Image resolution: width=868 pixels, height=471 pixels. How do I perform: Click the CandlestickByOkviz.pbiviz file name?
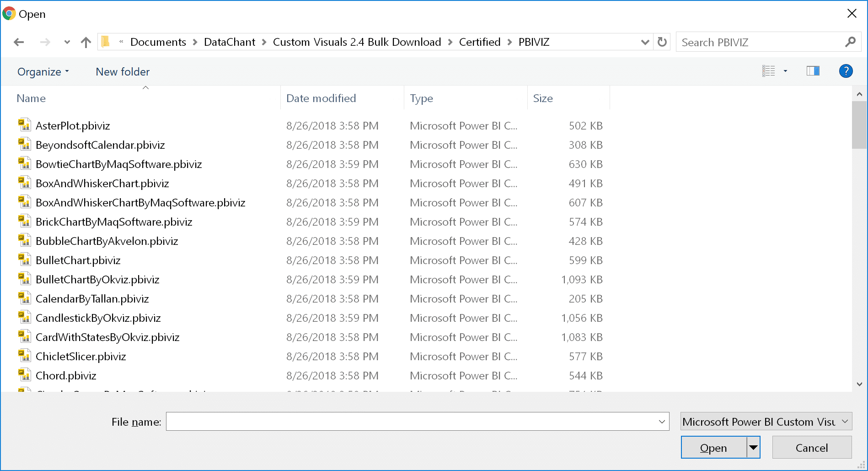(x=98, y=318)
